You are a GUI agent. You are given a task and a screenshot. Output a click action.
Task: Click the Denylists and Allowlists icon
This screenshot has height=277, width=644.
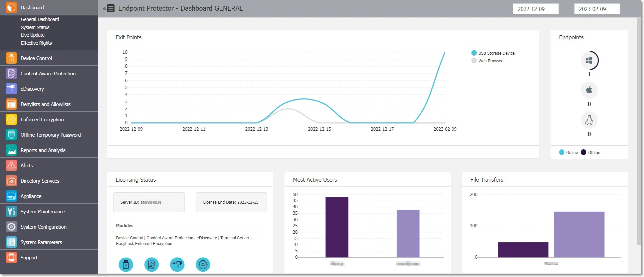click(11, 104)
